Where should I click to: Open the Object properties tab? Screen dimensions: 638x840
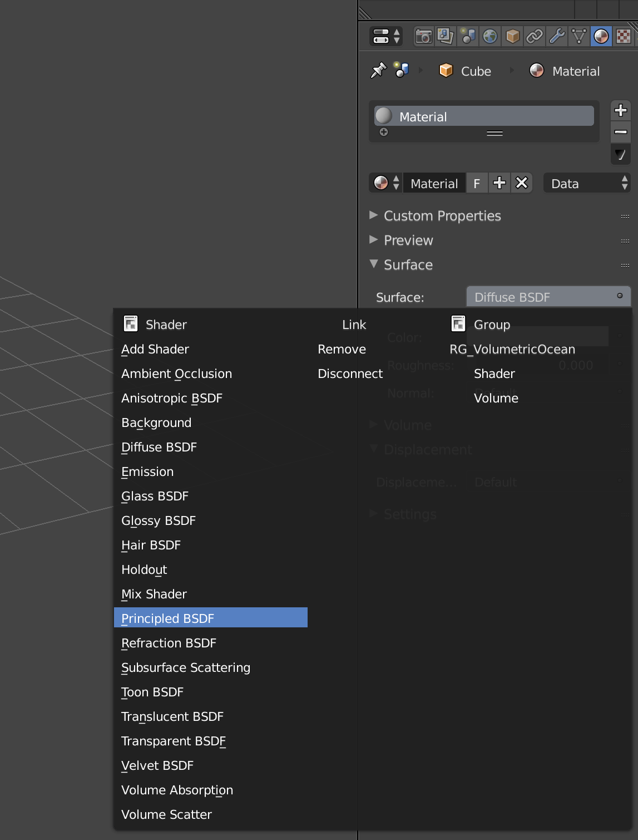tap(512, 37)
